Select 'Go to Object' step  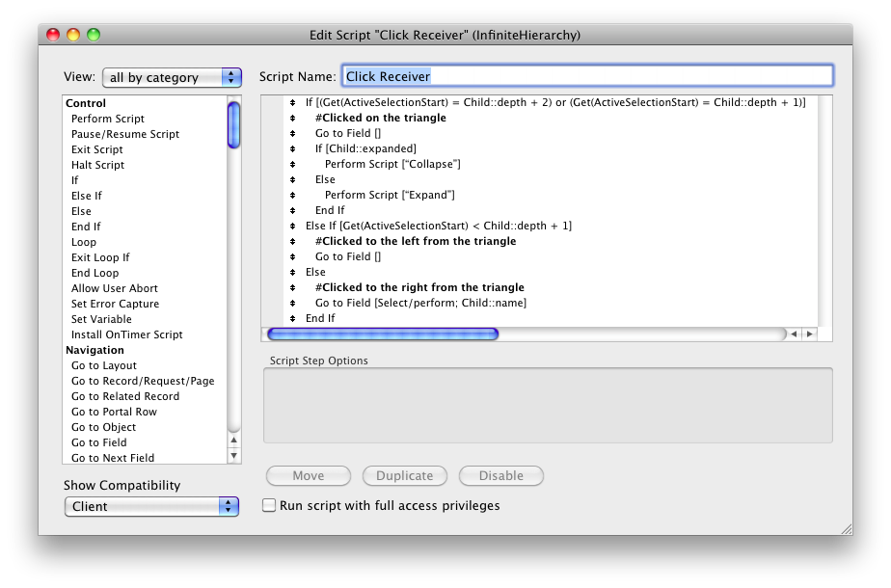point(103,427)
